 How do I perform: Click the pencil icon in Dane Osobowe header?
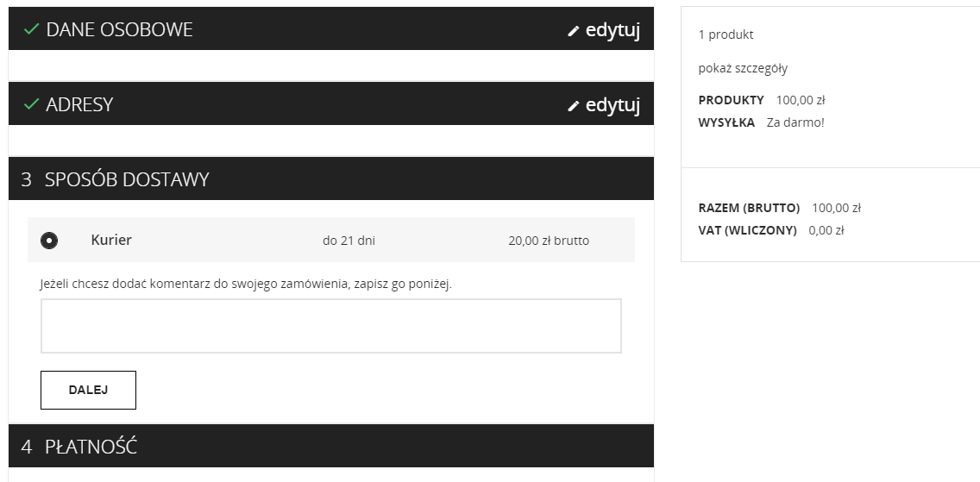[574, 31]
